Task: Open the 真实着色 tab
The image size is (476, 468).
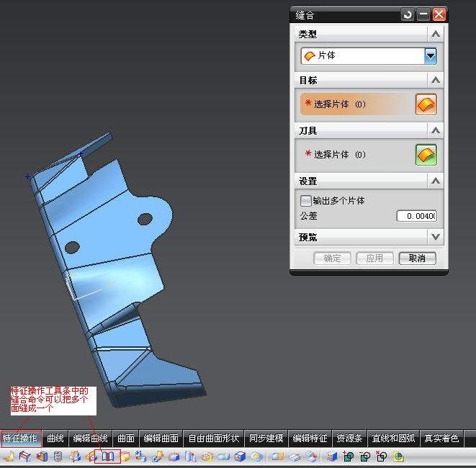Action: (441, 438)
